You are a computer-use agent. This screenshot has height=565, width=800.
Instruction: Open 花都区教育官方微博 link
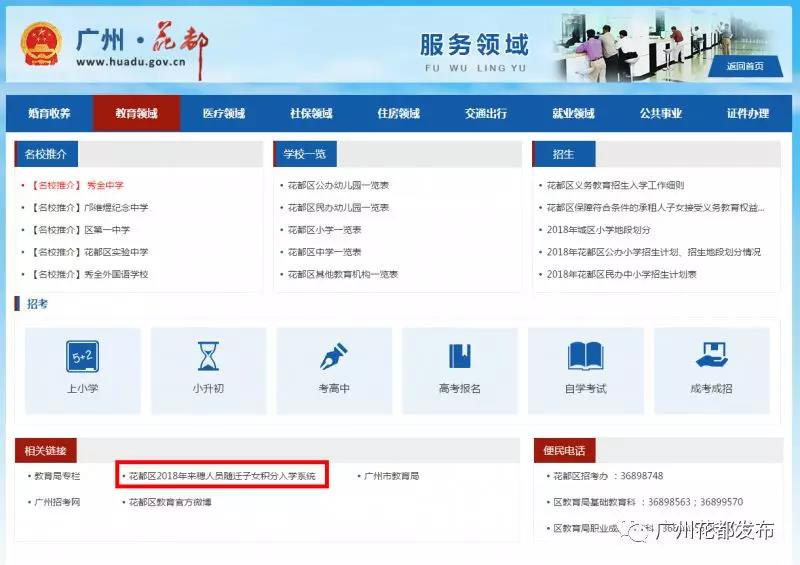point(170,502)
